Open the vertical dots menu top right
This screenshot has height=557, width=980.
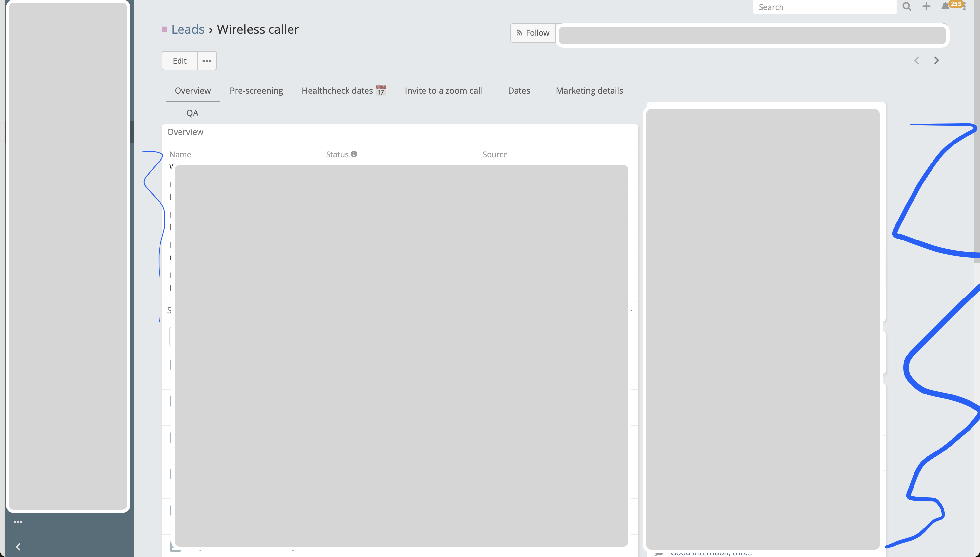tap(965, 7)
